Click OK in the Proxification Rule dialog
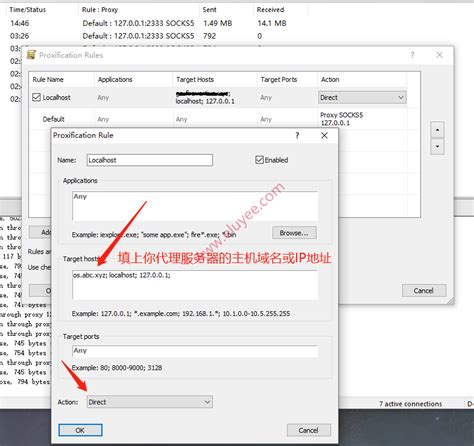Viewport: 474px width, 446px height. pos(80,430)
